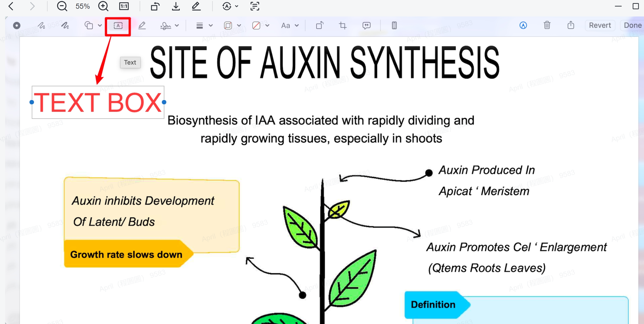The image size is (644, 324).
Task: Select the round dot selection tool
Action: (17, 25)
